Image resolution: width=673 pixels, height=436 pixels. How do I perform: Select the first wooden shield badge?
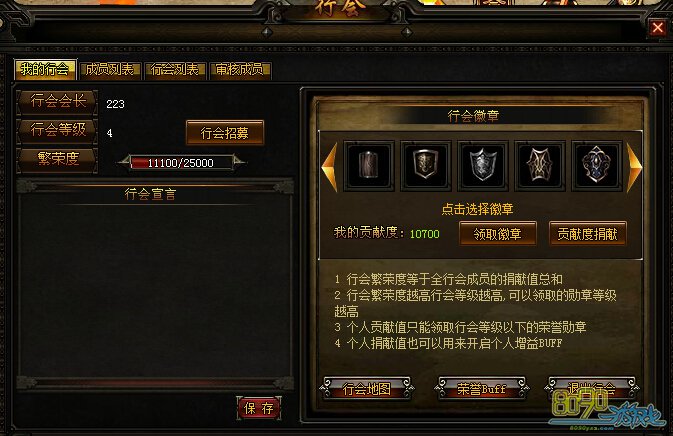coord(369,165)
